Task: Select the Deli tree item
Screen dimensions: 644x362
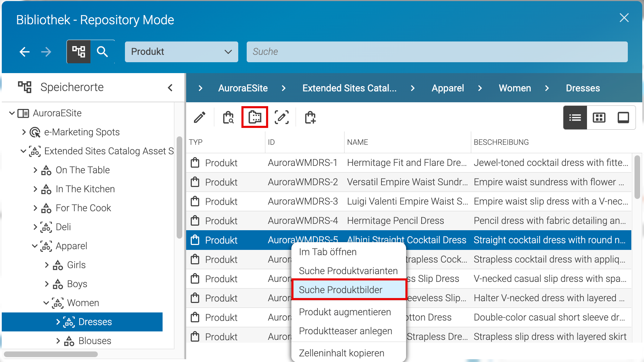Action: click(x=63, y=227)
